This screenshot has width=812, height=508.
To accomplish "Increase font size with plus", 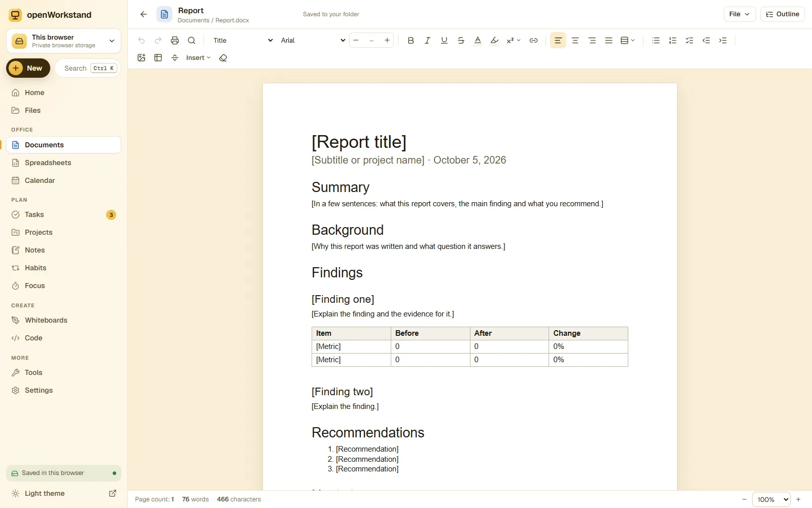I will 387,41.
